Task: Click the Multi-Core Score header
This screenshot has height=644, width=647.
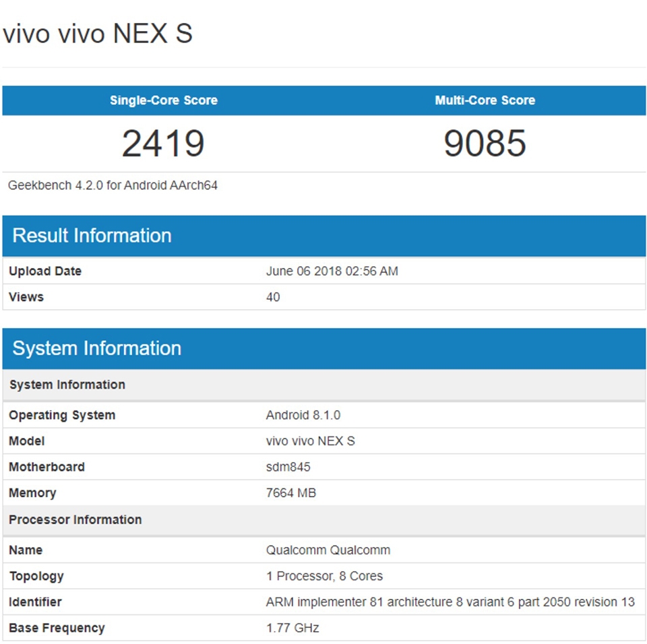Action: pos(485,100)
